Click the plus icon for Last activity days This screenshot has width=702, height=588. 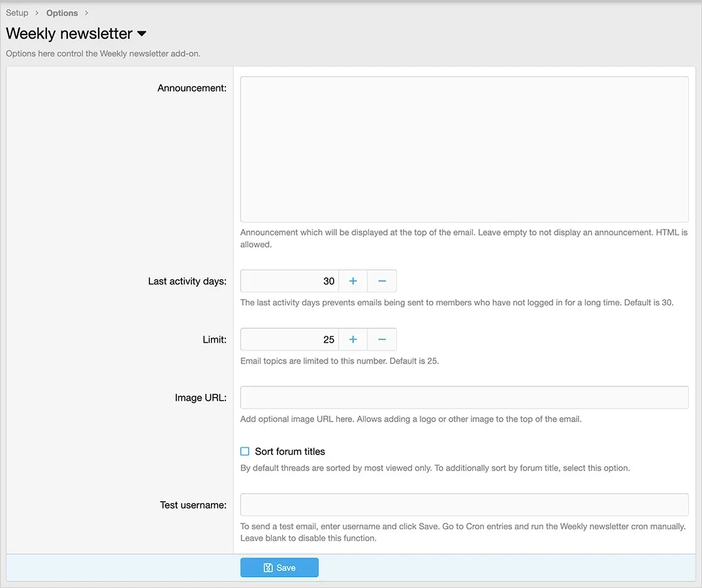(x=353, y=281)
